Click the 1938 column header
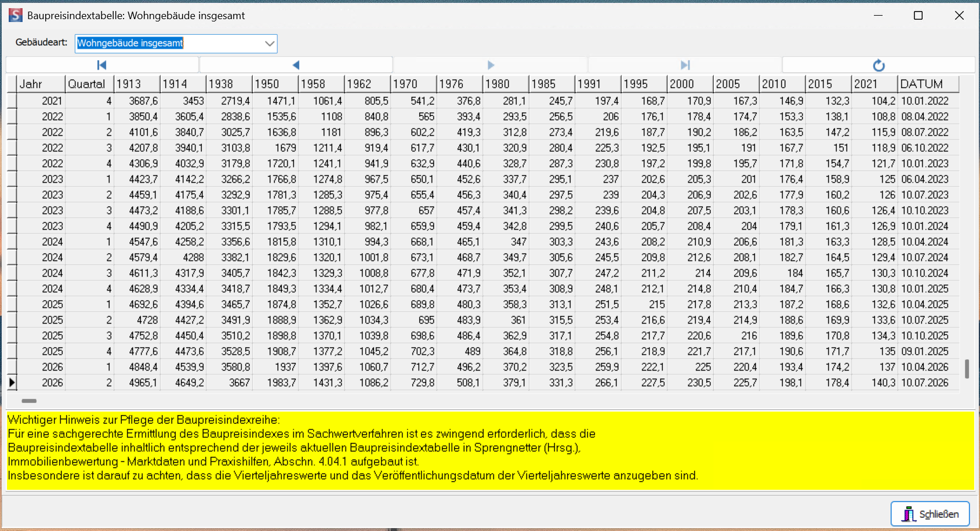 coord(229,84)
